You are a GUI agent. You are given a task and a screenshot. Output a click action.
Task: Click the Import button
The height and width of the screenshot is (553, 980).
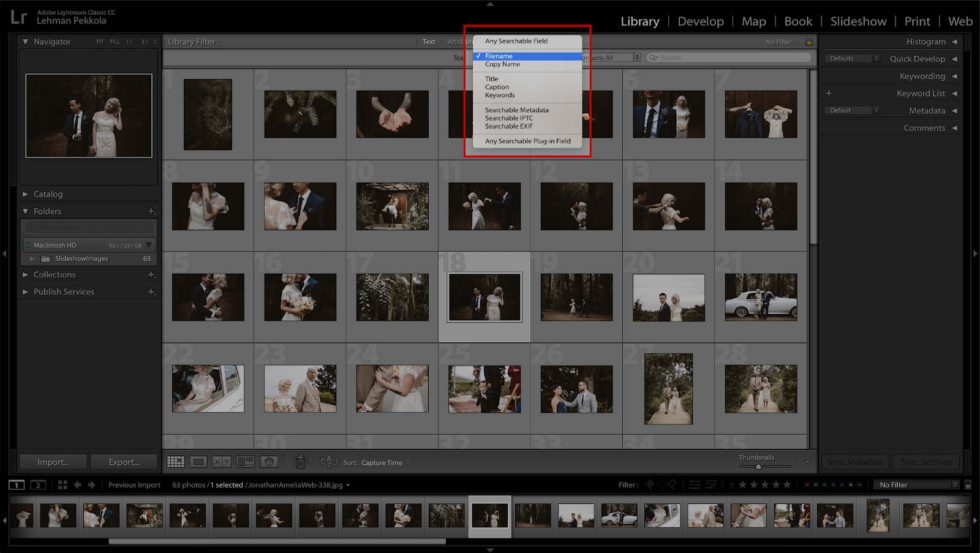pos(53,462)
